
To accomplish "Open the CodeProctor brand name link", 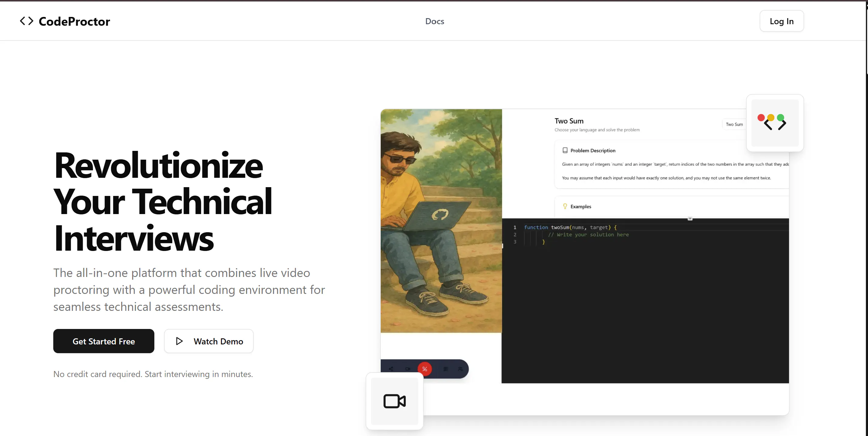I will [74, 21].
